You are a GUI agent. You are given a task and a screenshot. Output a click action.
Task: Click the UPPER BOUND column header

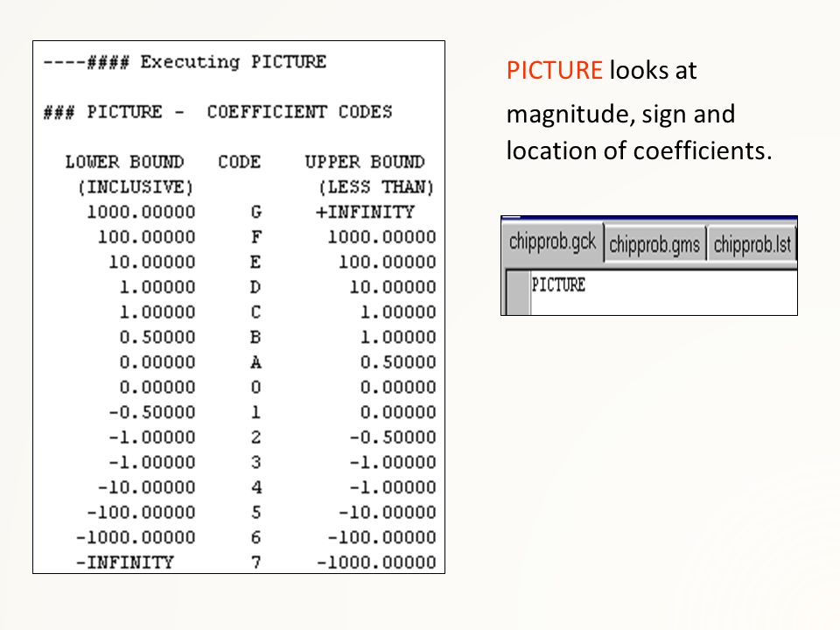point(365,161)
